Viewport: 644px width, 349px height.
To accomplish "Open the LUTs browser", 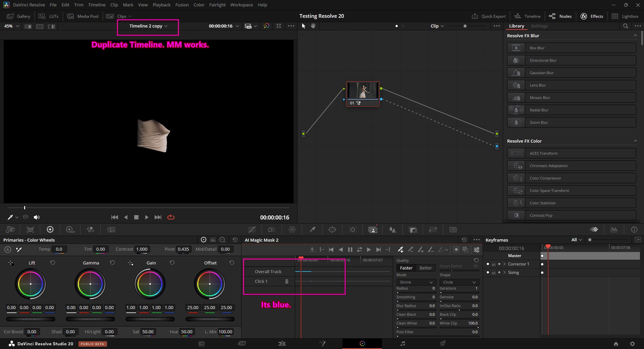I will click(x=49, y=16).
